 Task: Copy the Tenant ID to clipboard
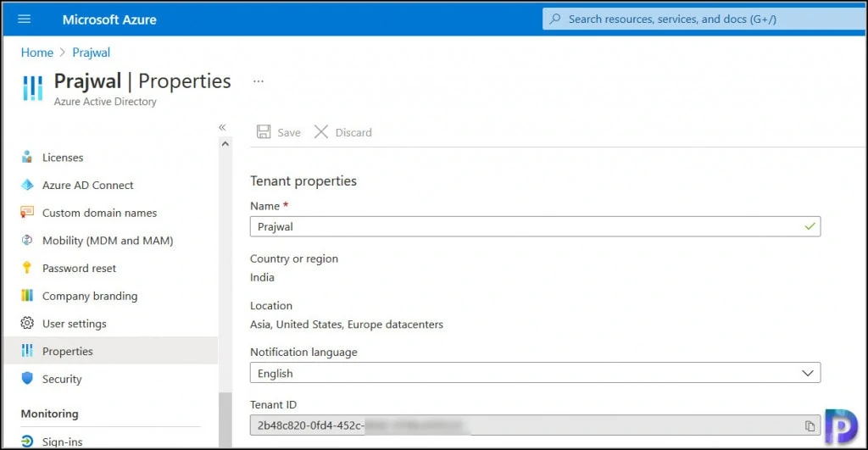tap(810, 425)
